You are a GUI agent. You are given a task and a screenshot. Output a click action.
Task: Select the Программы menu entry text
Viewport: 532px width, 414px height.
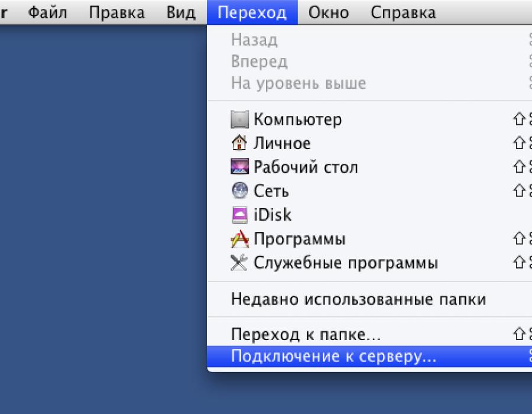pos(300,239)
